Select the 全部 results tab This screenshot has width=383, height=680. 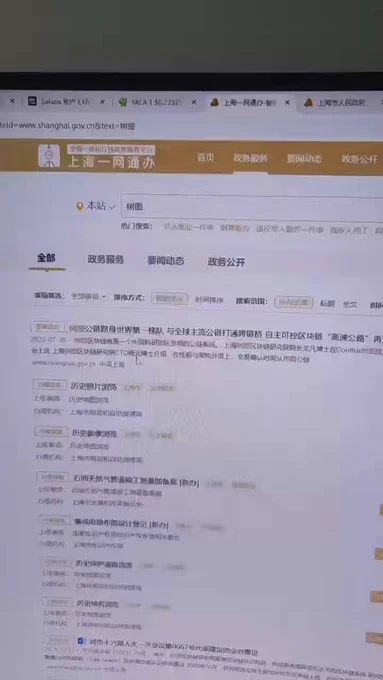[46, 258]
